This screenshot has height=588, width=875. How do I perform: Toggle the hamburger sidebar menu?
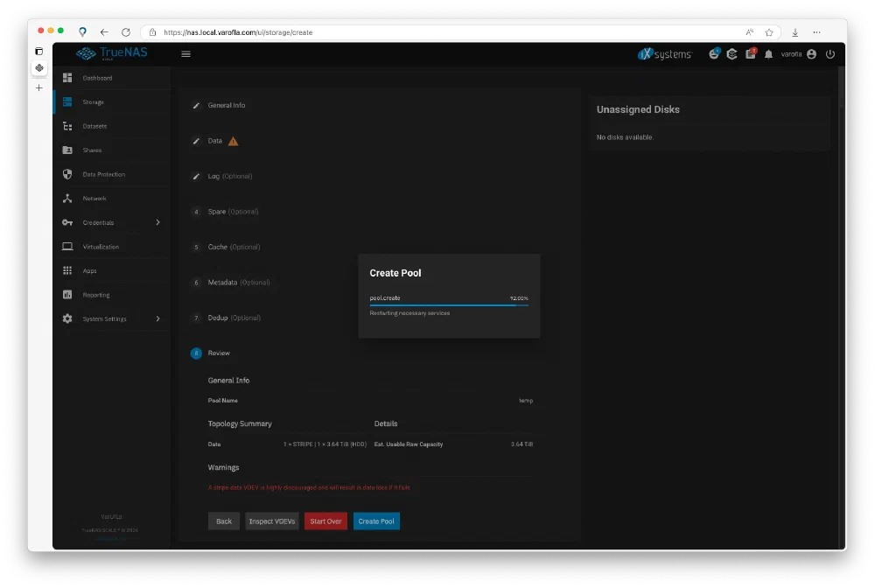185,54
